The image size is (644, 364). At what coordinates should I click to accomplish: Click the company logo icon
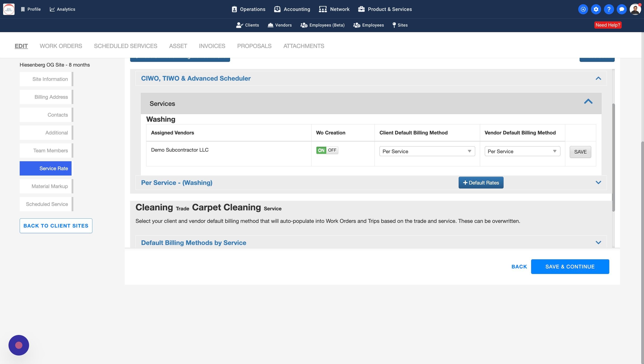(9, 9)
